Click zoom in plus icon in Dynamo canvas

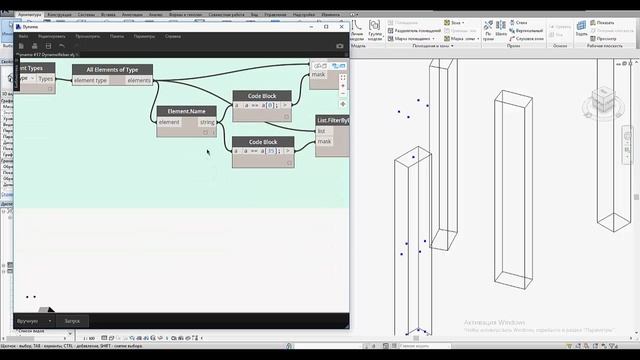coord(343,86)
